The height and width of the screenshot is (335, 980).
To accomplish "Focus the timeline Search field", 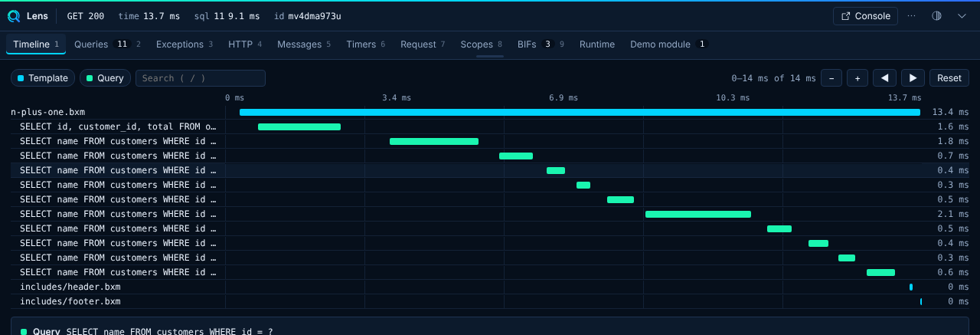I will 201,78.
